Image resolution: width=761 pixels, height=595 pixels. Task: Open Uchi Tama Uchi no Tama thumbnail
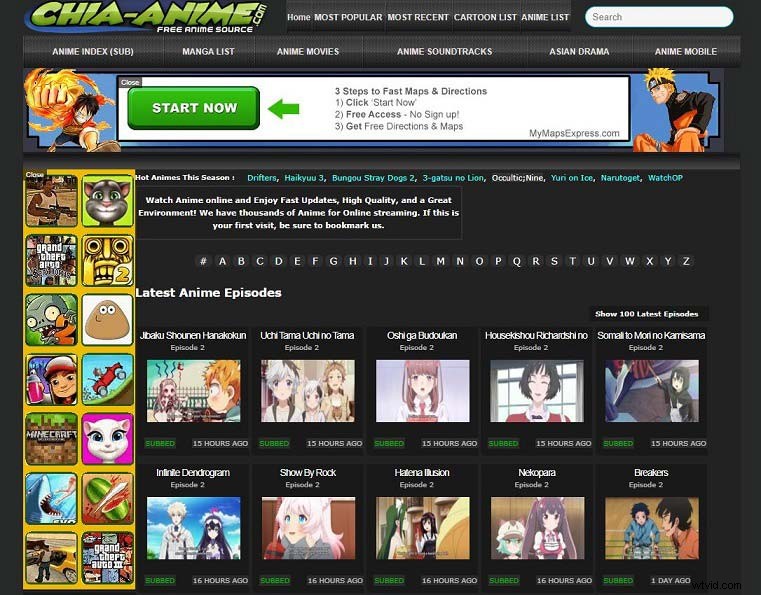(x=308, y=391)
